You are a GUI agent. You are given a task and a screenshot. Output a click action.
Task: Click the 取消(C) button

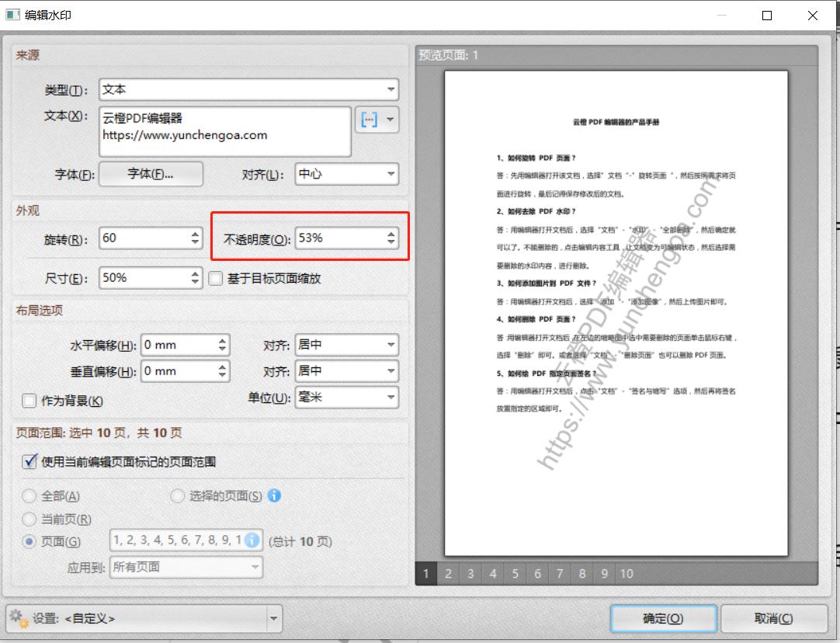[x=773, y=618]
